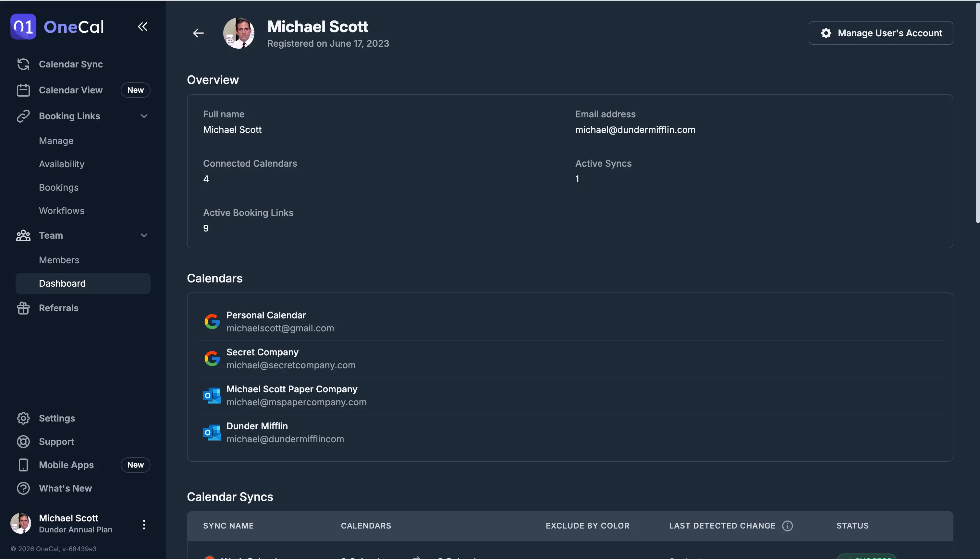Click the Support lifebuoy icon
980x559 pixels.
coord(23,442)
